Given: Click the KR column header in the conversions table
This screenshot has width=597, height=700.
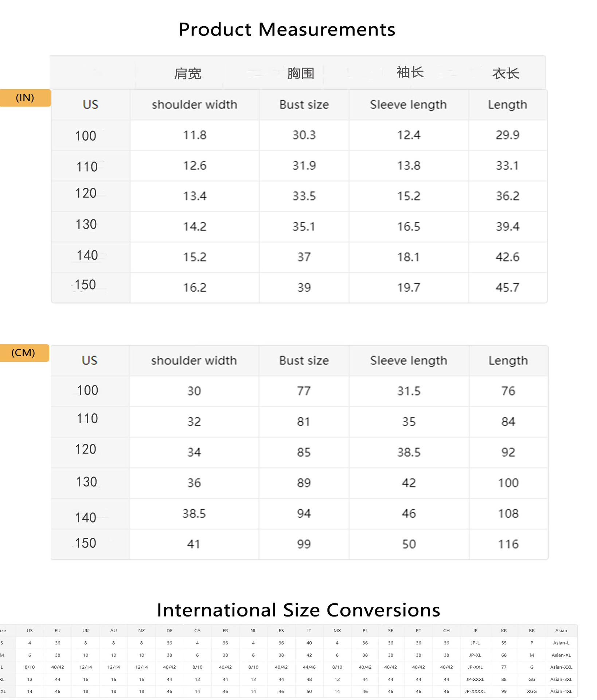Looking at the screenshot, I should pos(504,630).
